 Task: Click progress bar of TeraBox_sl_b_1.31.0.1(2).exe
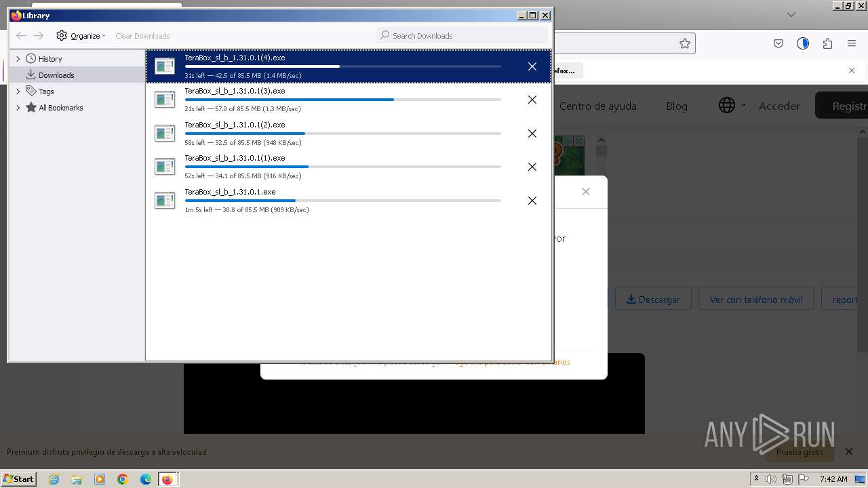(x=343, y=134)
